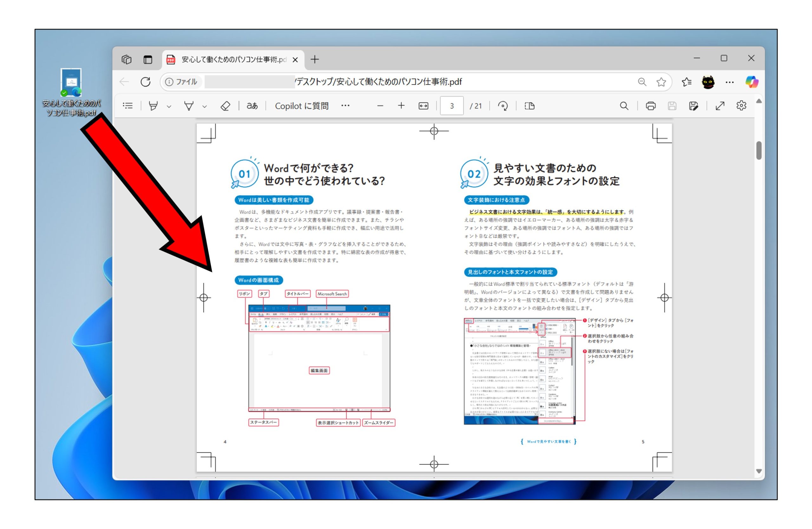Click the font settings screenshot figure on page 5
The width and height of the screenshot is (812, 529).
520,371
